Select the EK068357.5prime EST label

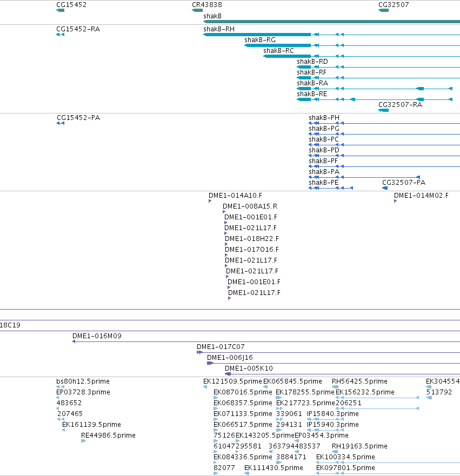243,403
